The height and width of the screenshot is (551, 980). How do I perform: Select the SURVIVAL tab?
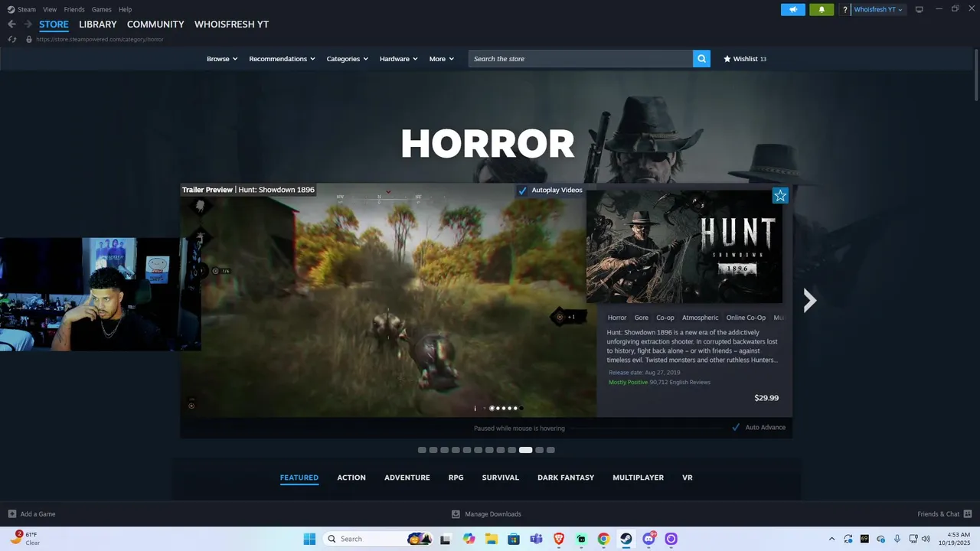(x=501, y=478)
